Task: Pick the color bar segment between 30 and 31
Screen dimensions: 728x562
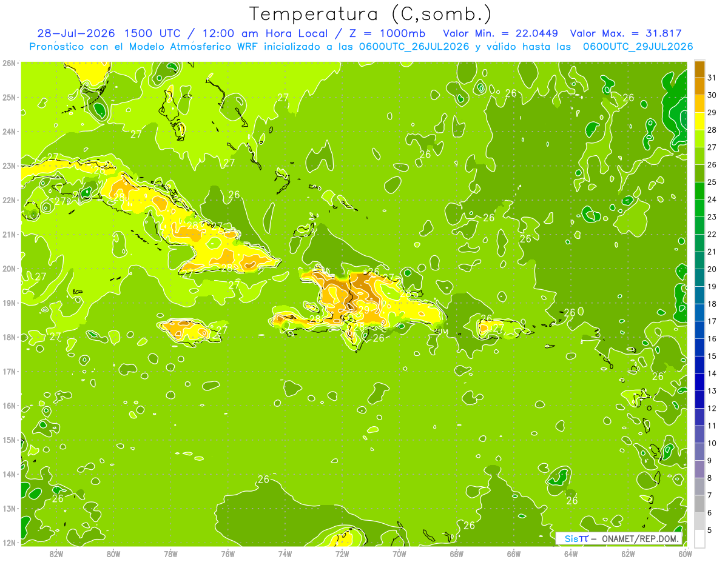Action: coord(699,86)
